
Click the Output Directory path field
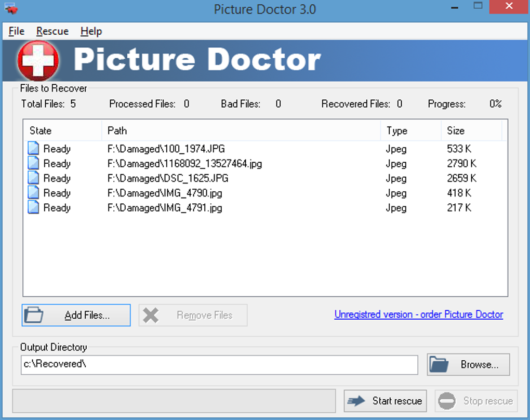point(219,364)
